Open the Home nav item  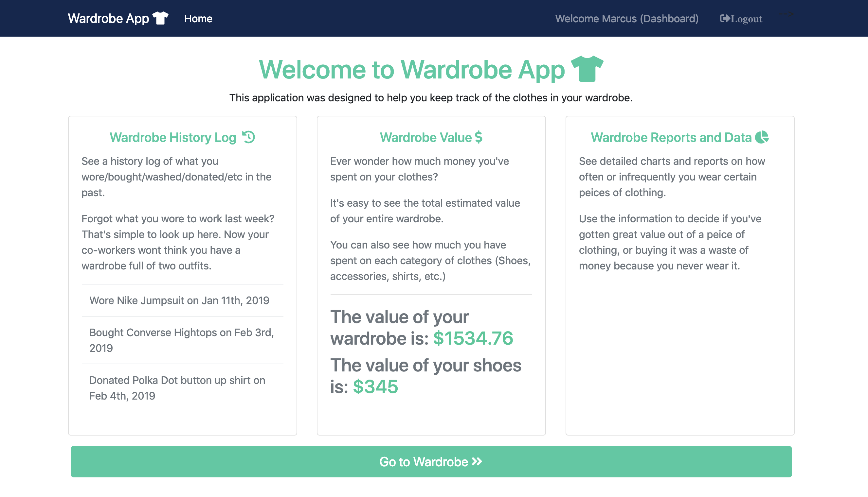(x=198, y=18)
